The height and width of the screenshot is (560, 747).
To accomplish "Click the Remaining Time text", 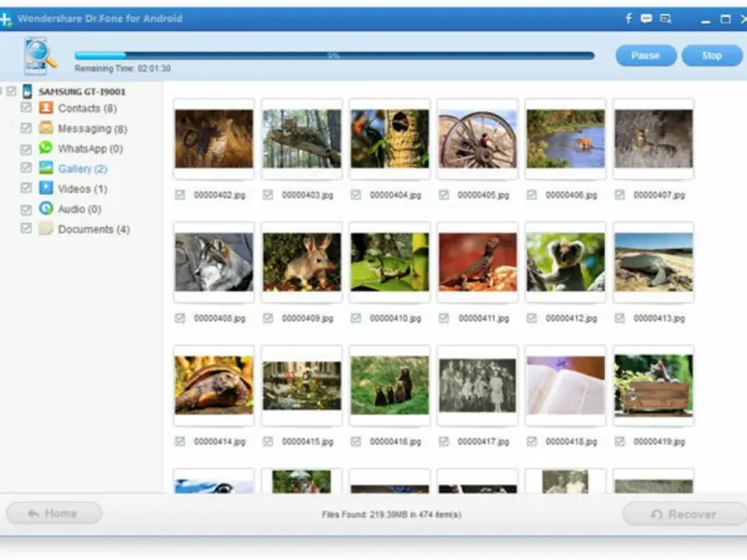I will click(122, 68).
